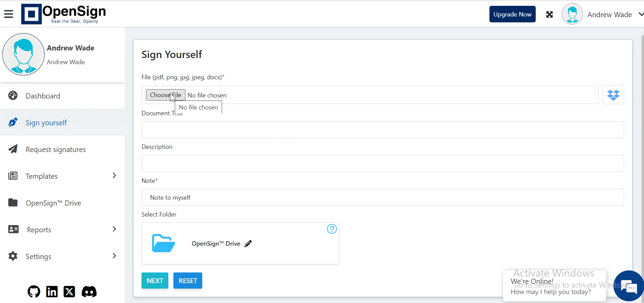Expand the Reports submenu
Image resolution: width=644 pixels, height=303 pixels.
click(x=114, y=229)
